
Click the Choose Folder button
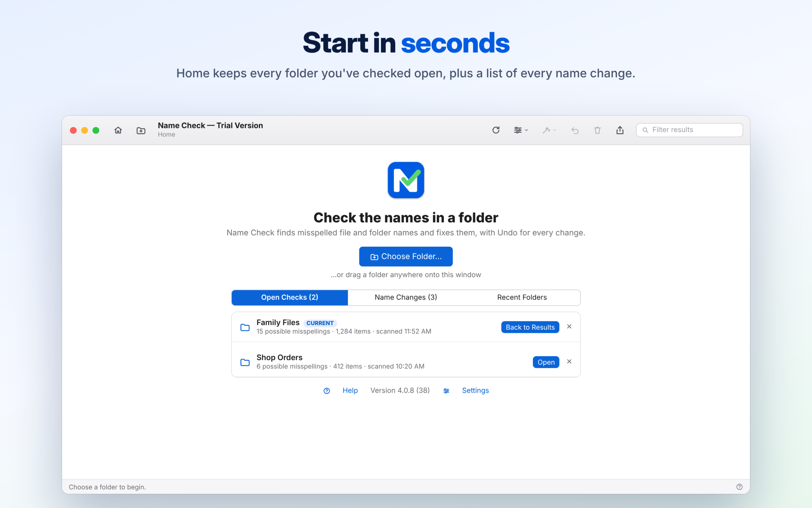click(x=406, y=256)
